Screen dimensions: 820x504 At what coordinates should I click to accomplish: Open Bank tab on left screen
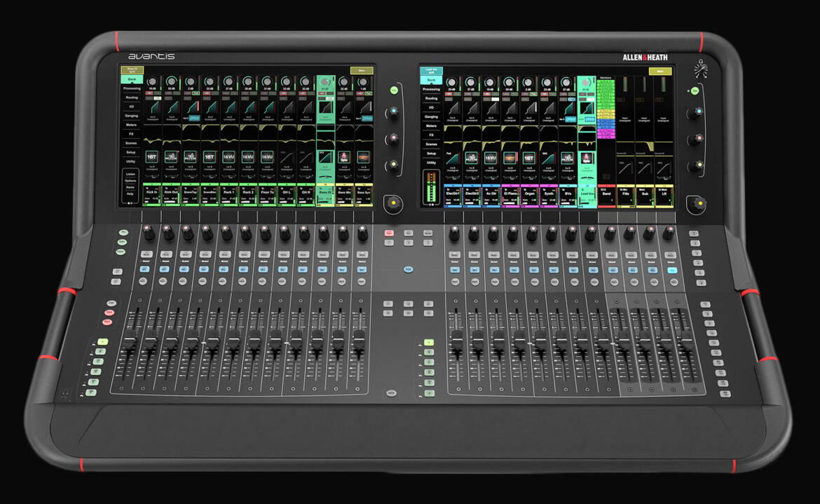[x=132, y=79]
